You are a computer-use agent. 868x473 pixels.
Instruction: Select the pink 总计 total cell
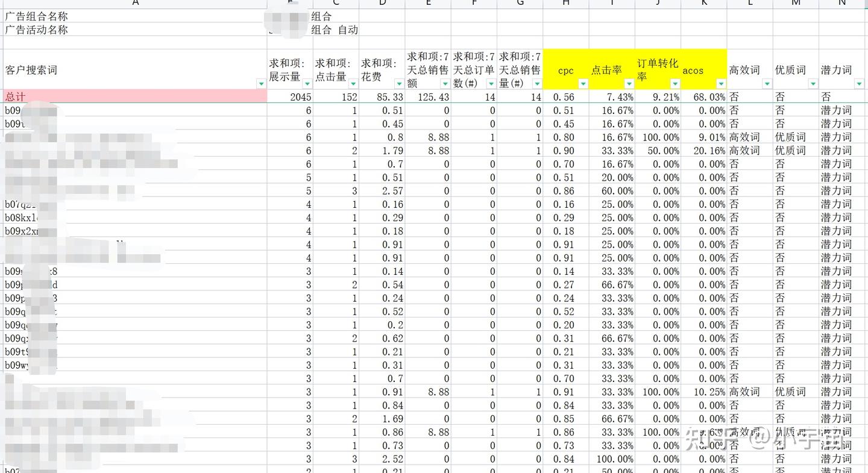[x=135, y=96]
